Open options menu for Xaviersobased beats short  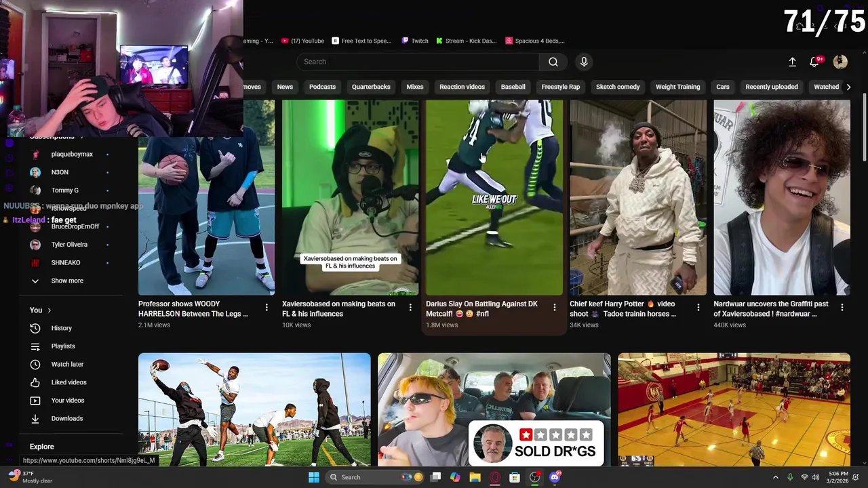pos(410,308)
